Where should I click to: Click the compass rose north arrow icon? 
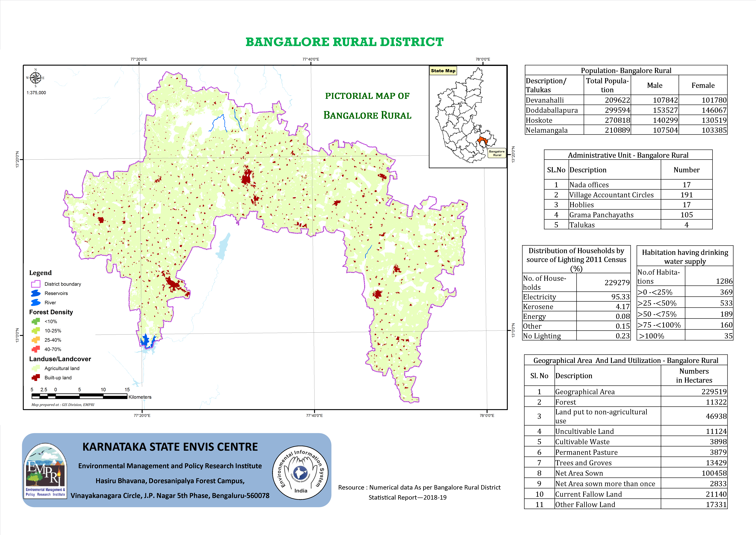(x=35, y=78)
